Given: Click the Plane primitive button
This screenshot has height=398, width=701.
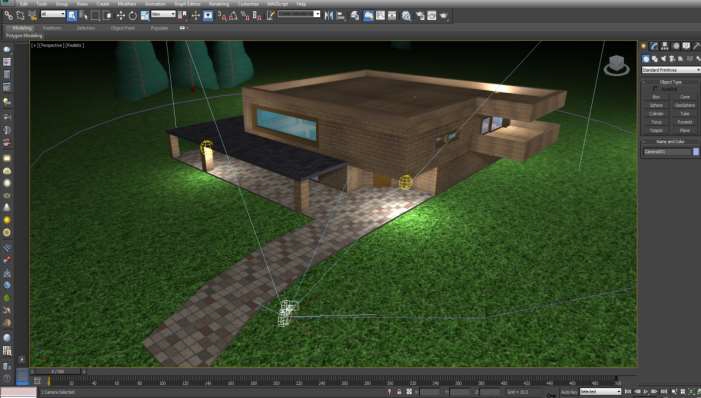Looking at the screenshot, I should (685, 131).
